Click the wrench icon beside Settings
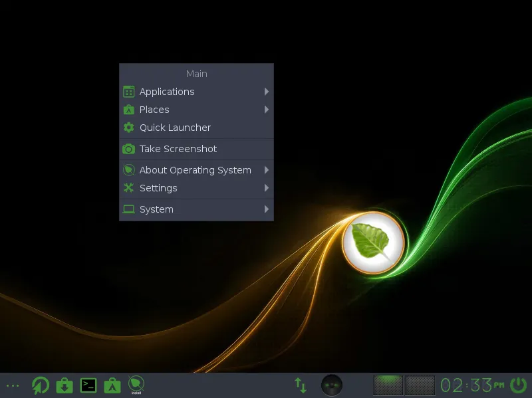Screen dimensions: 532x398 pyautogui.click(x=128, y=188)
